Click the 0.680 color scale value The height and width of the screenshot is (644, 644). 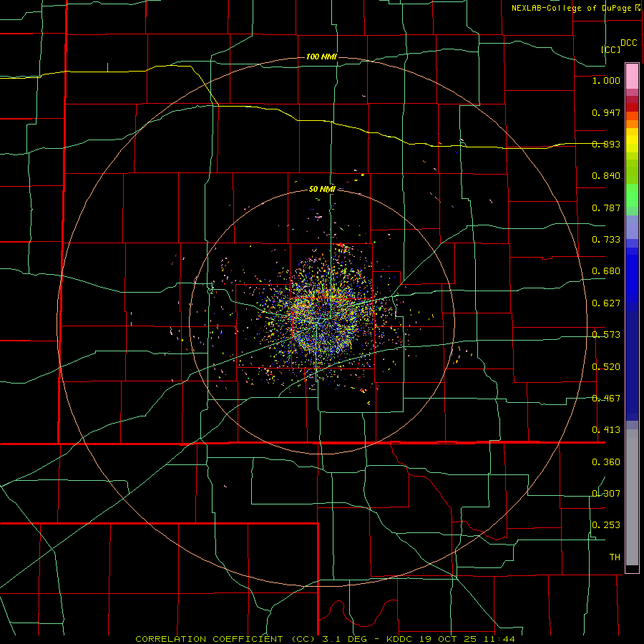(606, 271)
